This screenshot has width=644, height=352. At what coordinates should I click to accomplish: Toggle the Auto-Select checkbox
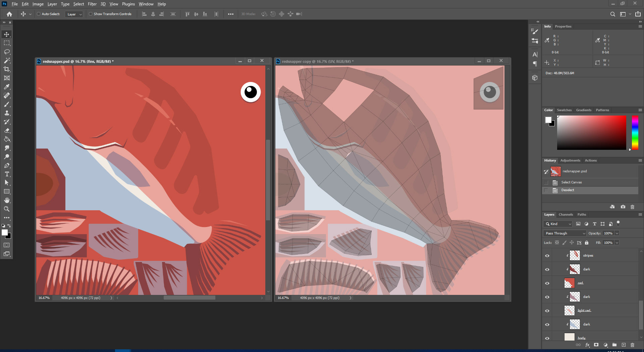pyautogui.click(x=39, y=14)
